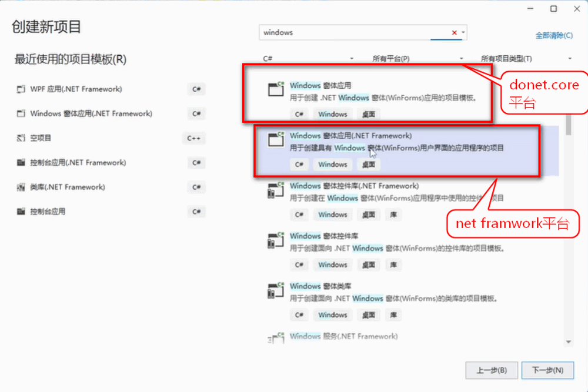This screenshot has width=588, height=392.
Task: Click the recent Windows 窗体应用 icon
Action: pyautogui.click(x=21, y=113)
